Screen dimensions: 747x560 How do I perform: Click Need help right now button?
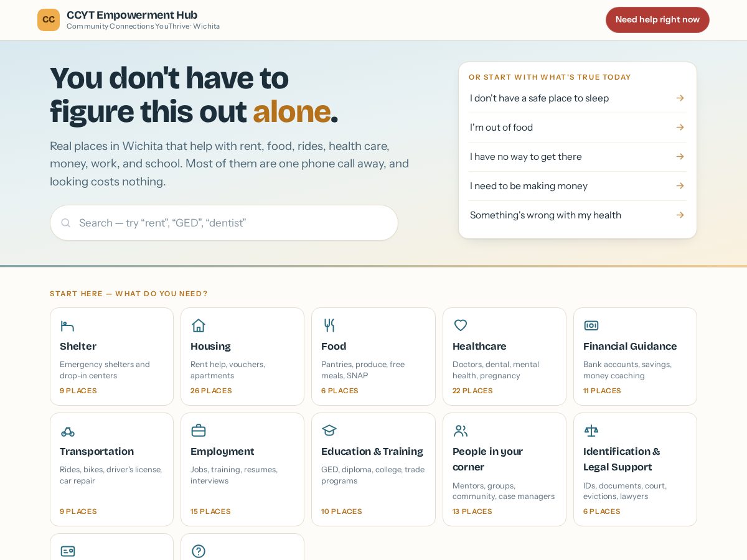pyautogui.click(x=657, y=20)
